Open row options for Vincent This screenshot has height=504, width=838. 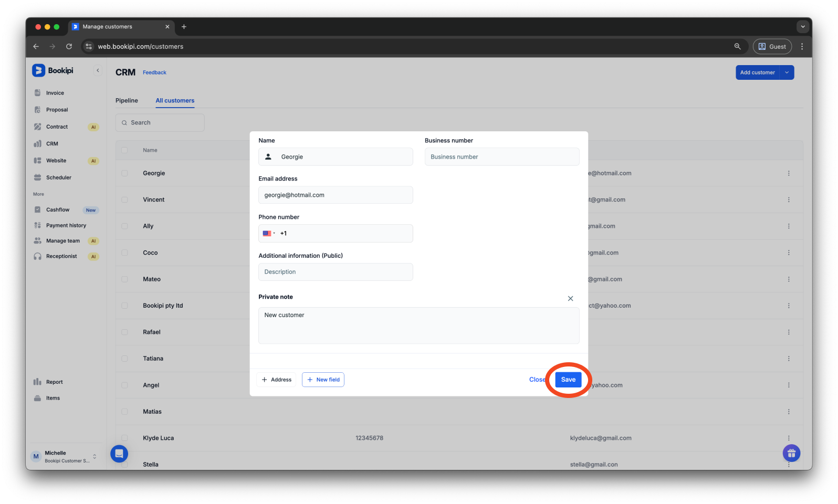(x=789, y=199)
